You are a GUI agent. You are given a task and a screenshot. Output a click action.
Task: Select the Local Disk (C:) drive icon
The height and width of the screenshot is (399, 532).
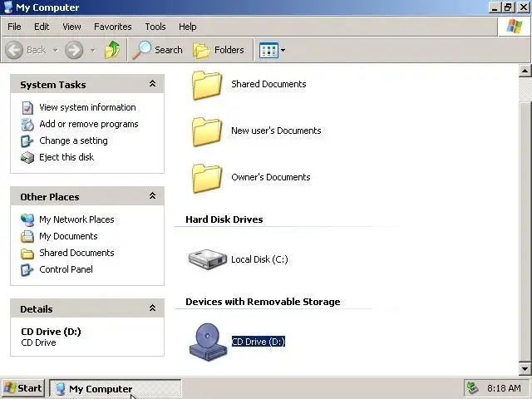pyautogui.click(x=208, y=259)
